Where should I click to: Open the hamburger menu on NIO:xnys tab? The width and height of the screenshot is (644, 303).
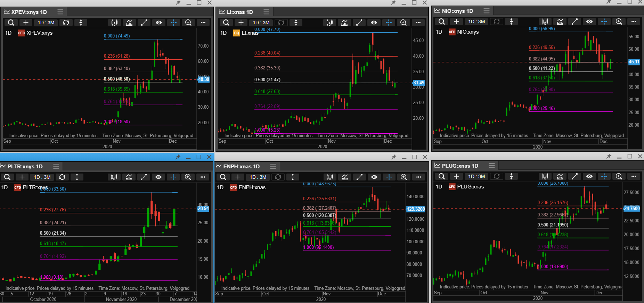(487, 11)
